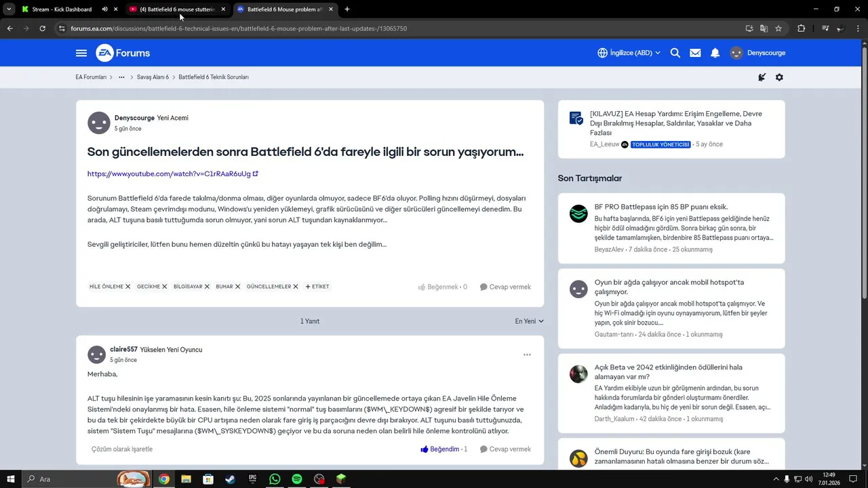868x488 pixels.
Task: Open the YouTube video link in the post
Action: tap(172, 174)
